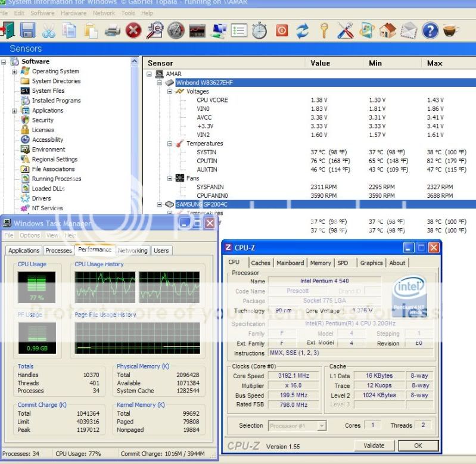Collapse the AMAR sensor node
The image size is (476, 464).
pos(149,74)
